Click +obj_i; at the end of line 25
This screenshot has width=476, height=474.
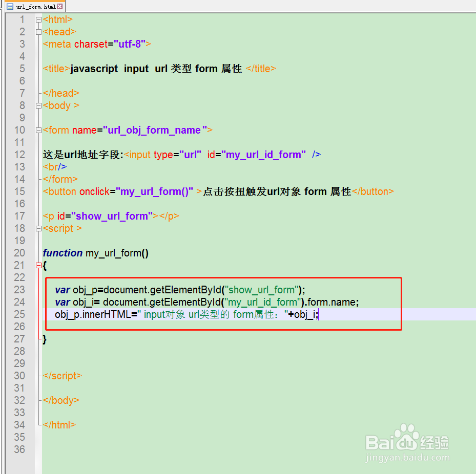[303, 314]
